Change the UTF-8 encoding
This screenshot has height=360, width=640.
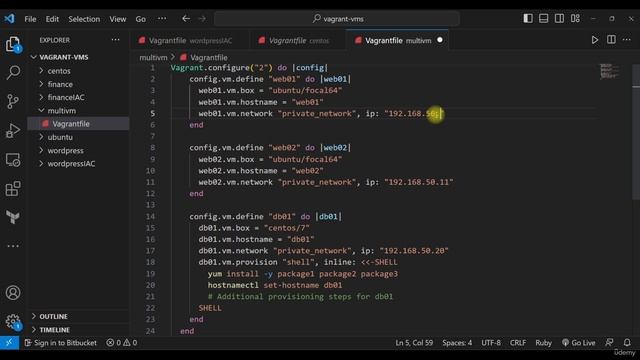click(491, 343)
